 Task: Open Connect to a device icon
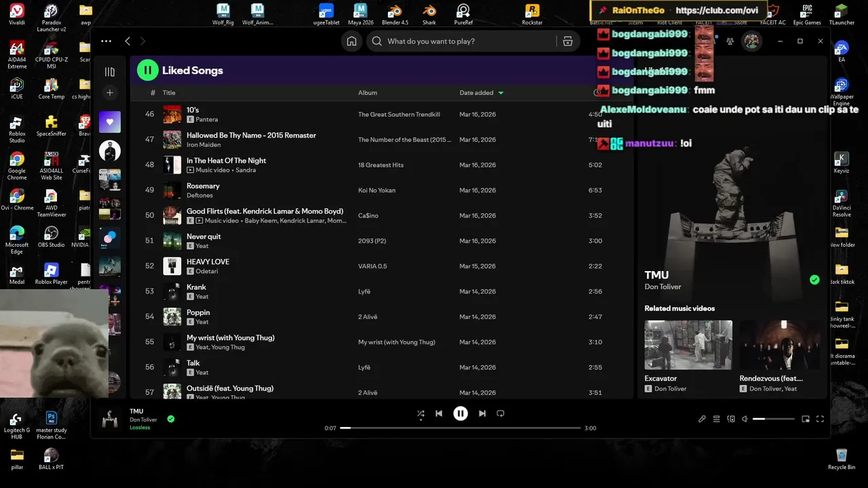(730, 419)
